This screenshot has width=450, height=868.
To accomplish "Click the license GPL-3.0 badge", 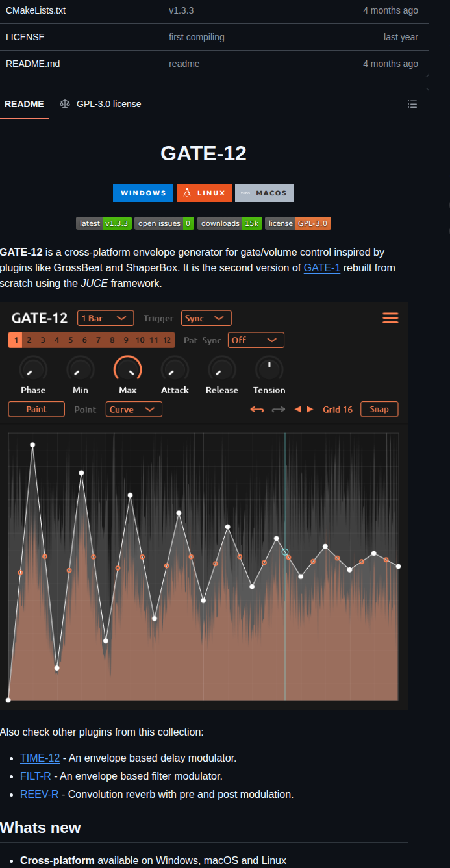I will pyautogui.click(x=298, y=223).
